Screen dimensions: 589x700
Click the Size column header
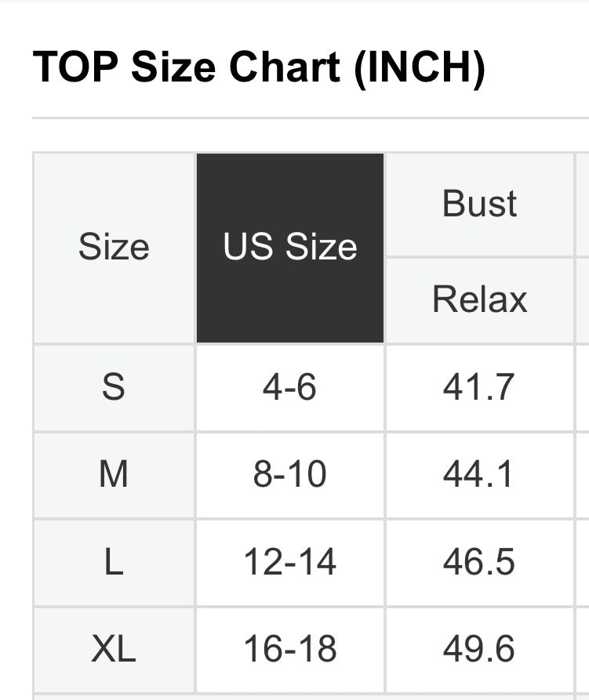[x=114, y=248]
